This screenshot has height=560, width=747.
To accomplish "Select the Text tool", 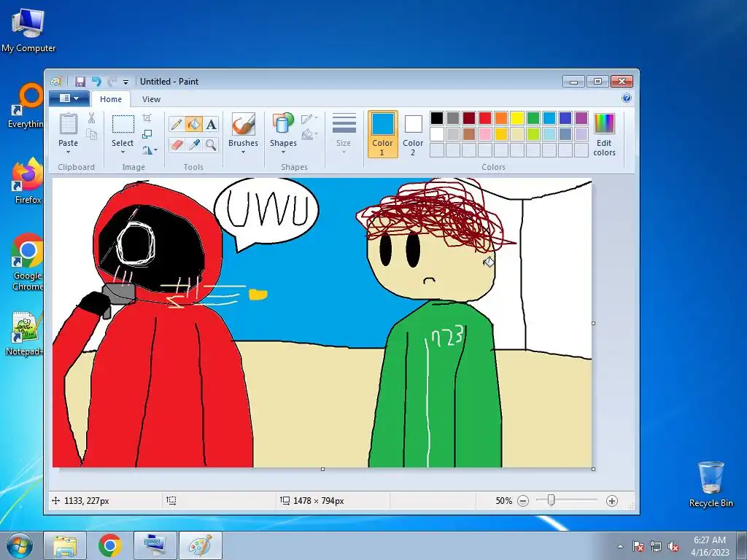I will 211,124.
